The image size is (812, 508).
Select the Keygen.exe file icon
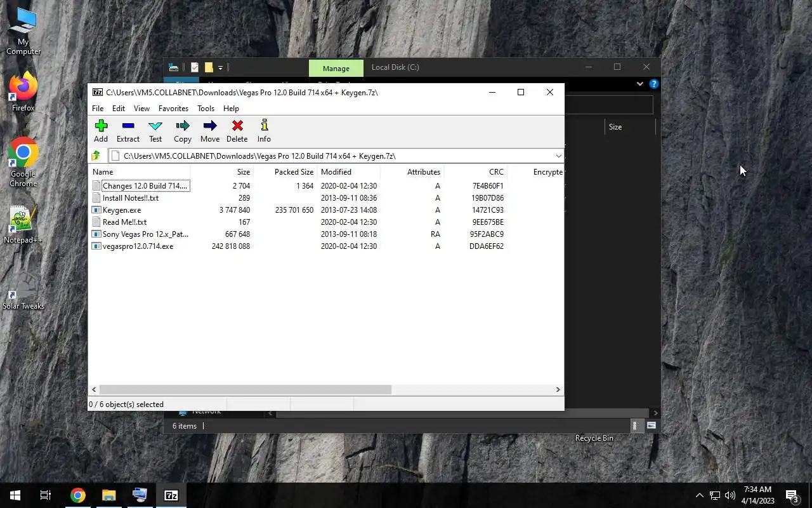point(96,210)
